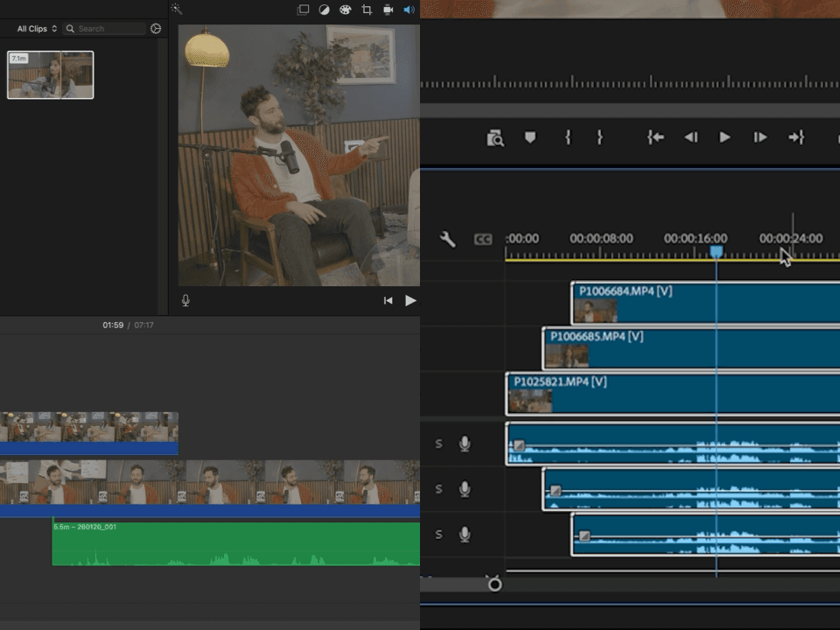The width and height of the screenshot is (840, 630).
Task: Play the Premiere program monitor
Action: pos(724,137)
